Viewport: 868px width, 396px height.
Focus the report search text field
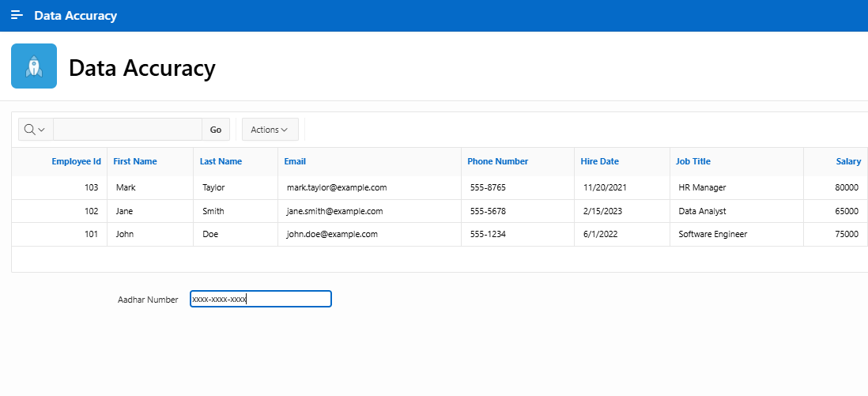(x=127, y=129)
